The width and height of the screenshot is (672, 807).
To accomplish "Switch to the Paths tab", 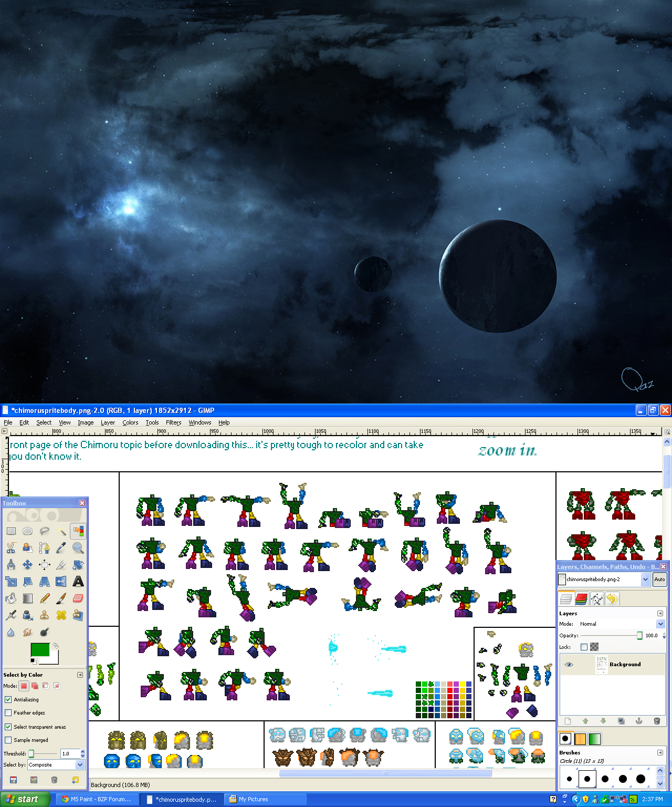I will click(597, 598).
